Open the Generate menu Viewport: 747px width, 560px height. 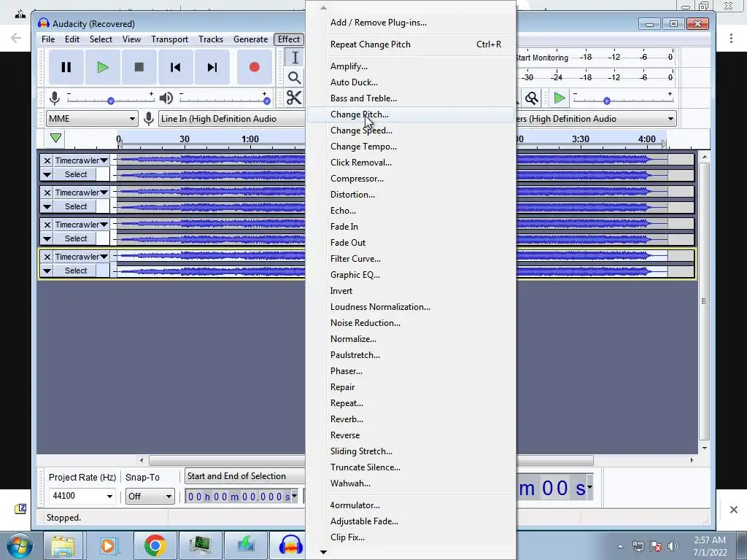[x=251, y=39]
